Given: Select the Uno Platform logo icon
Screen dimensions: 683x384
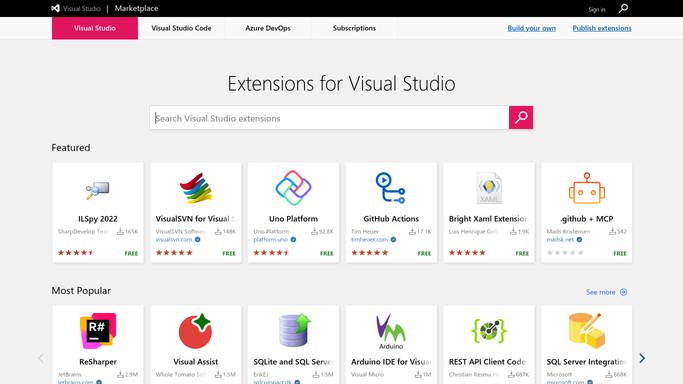Looking at the screenshot, I should (293, 188).
